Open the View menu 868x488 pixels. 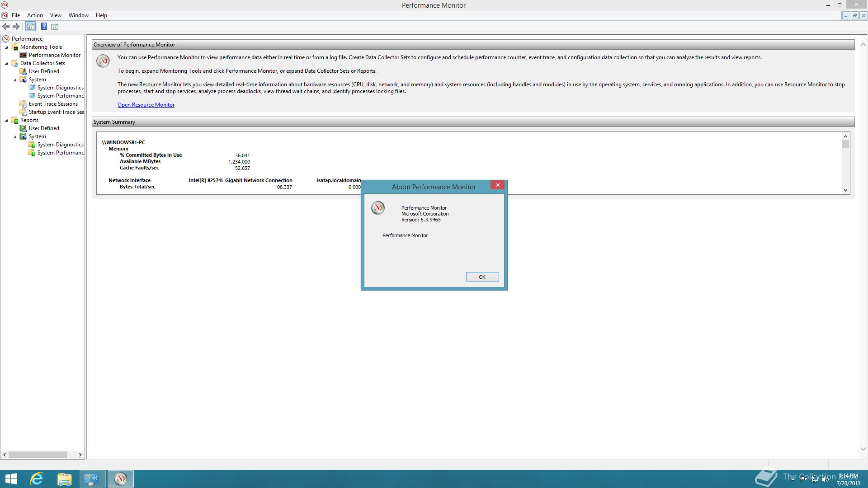click(x=56, y=15)
